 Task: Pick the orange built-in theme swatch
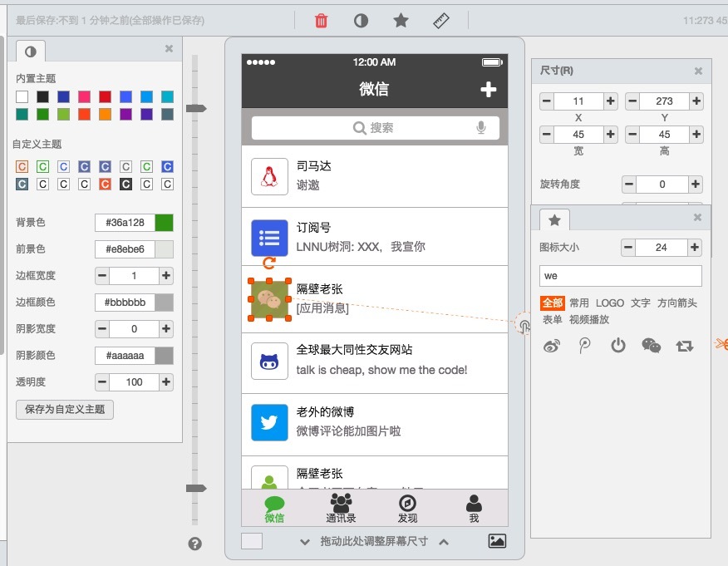pos(105,114)
